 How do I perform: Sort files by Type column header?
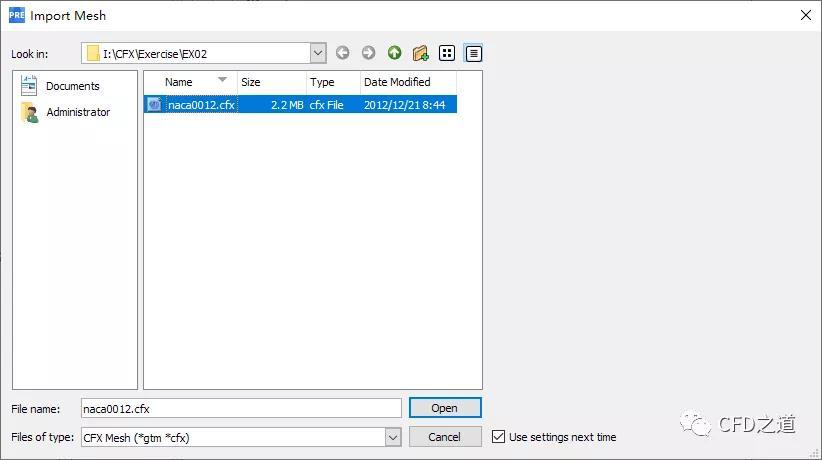(333, 82)
